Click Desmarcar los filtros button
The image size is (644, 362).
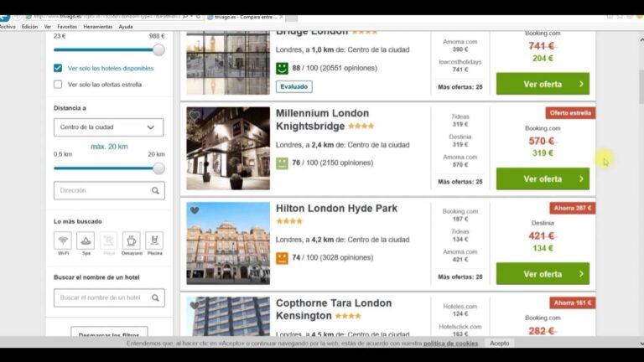pos(109,334)
